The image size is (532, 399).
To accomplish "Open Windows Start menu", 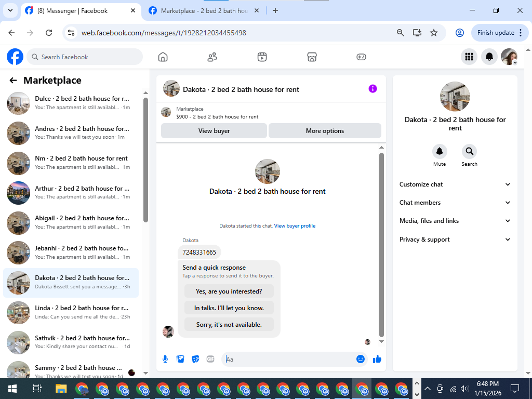I will [12, 389].
